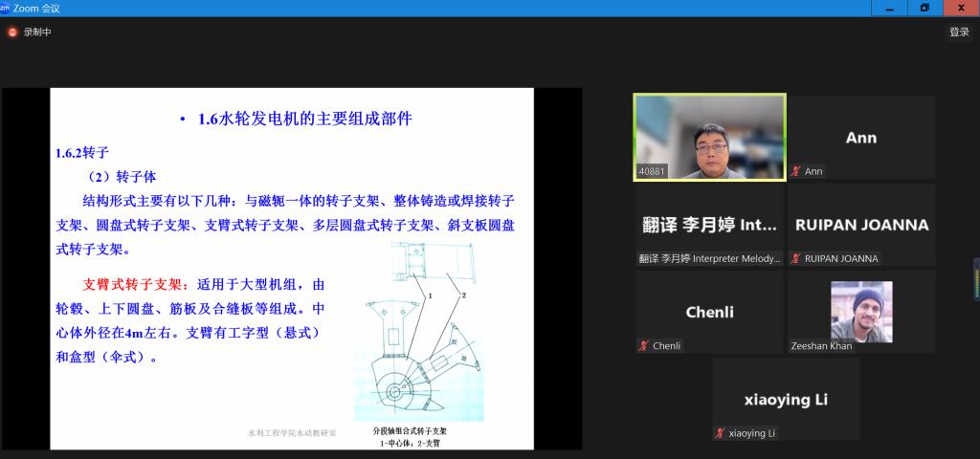
Task: Click the red recording indicator icon
Action: coord(12,32)
